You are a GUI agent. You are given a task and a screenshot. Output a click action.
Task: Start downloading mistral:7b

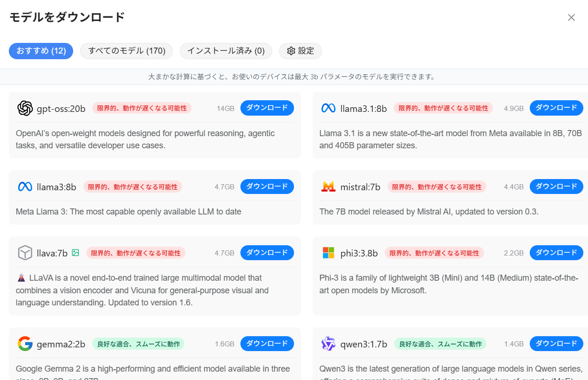pyautogui.click(x=556, y=186)
